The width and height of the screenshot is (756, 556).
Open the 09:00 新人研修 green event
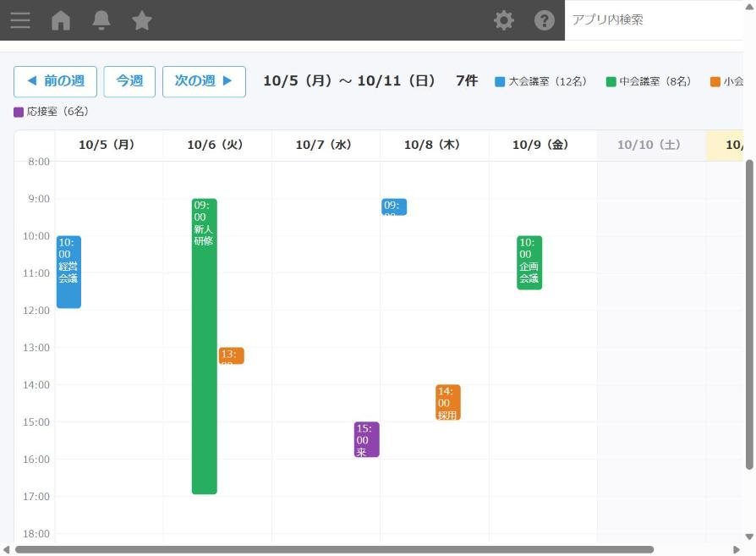tap(205, 346)
